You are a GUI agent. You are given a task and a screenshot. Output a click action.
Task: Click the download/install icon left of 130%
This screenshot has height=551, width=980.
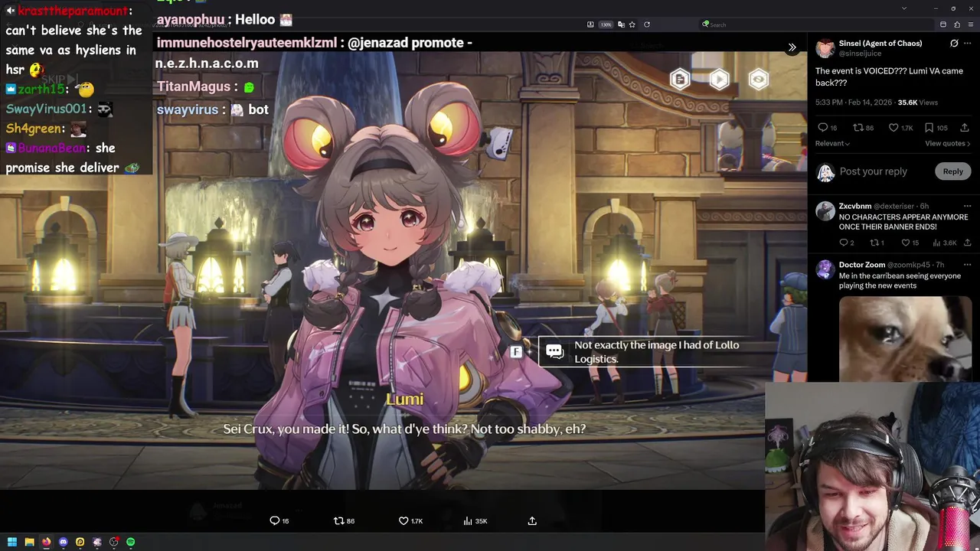click(590, 24)
